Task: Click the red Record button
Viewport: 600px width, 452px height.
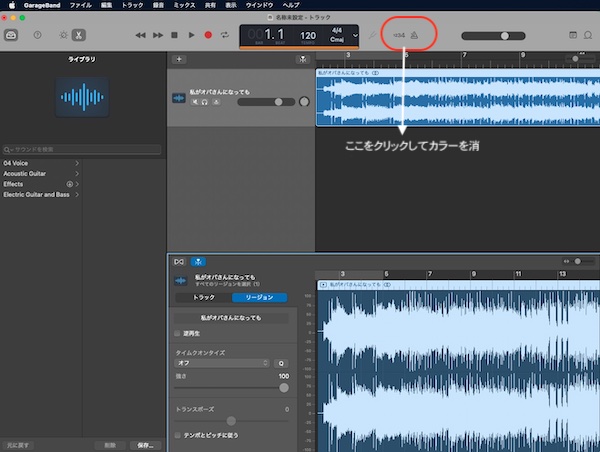Action: (208, 35)
